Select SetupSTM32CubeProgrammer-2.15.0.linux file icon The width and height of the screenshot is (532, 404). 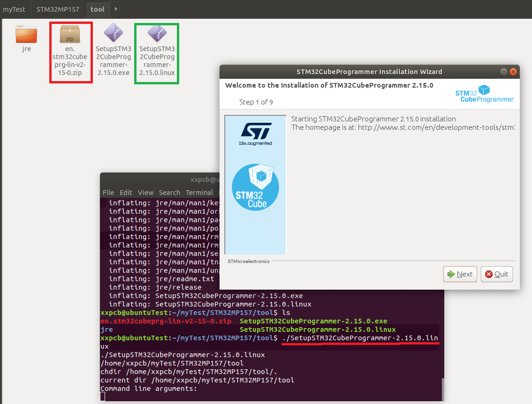click(157, 33)
